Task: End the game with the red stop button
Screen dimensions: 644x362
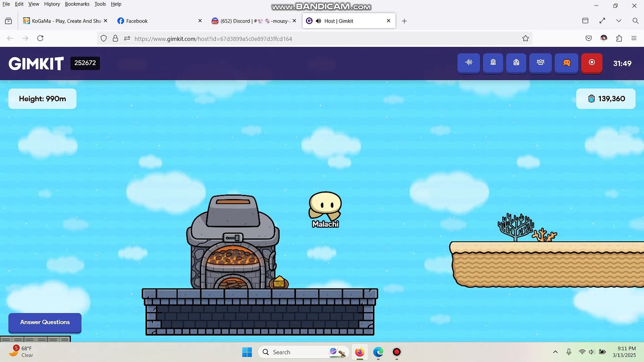Action: pos(592,63)
